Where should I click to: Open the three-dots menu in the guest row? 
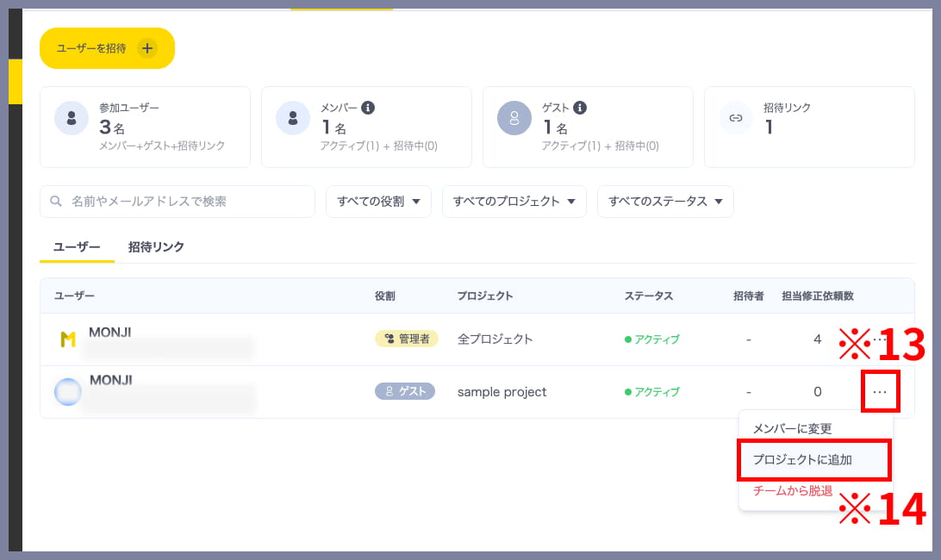[880, 391]
